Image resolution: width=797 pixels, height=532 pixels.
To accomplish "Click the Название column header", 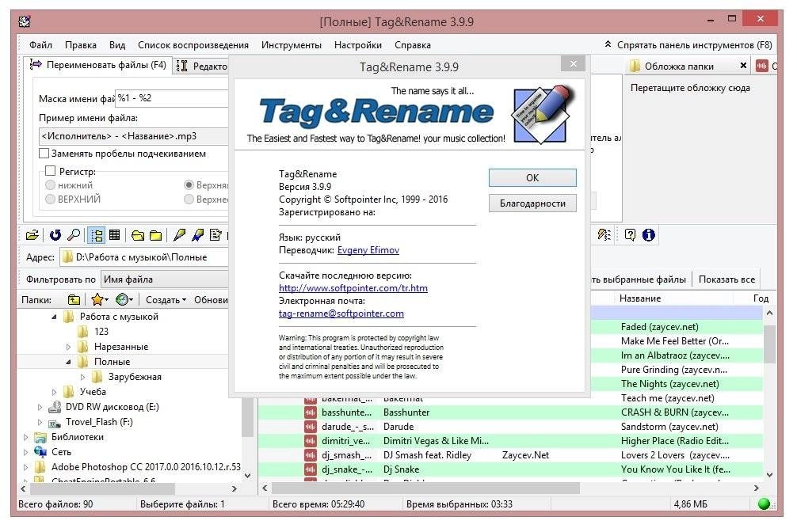I will pos(639,298).
